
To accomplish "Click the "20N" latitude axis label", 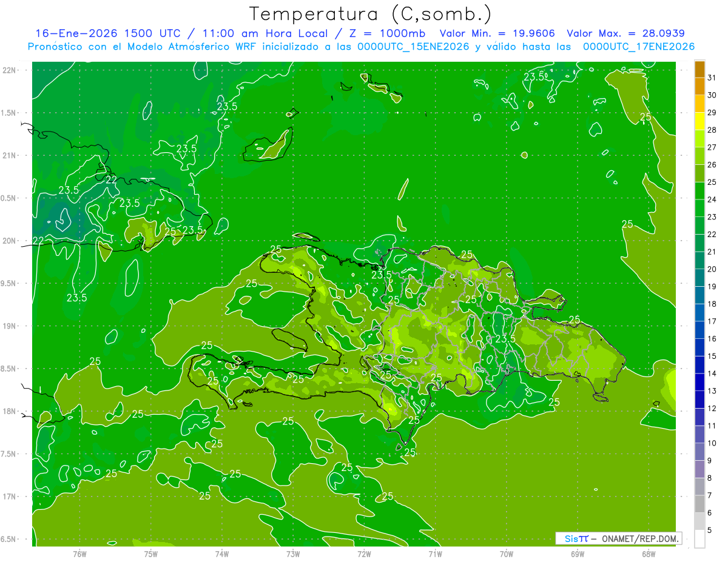I will pos(9,241).
